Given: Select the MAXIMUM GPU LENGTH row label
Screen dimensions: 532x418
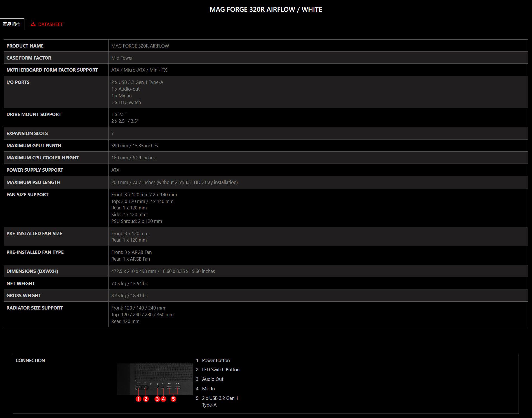Looking at the screenshot, I should (x=34, y=146).
